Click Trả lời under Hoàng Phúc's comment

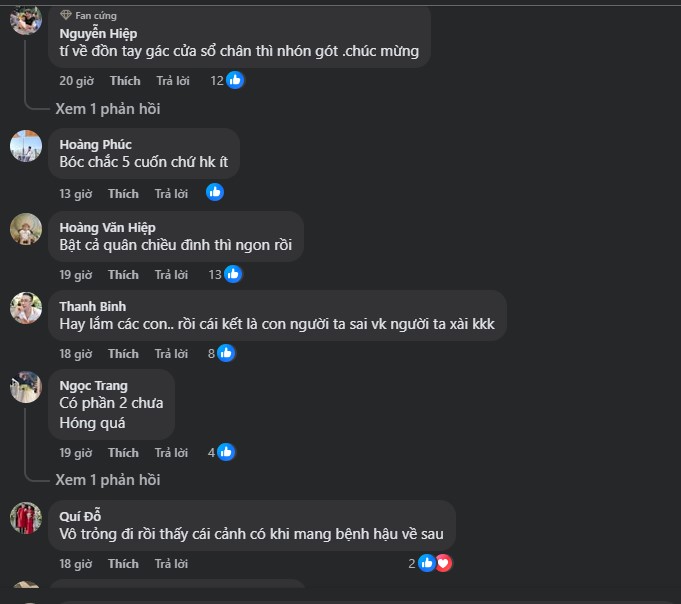point(172,193)
